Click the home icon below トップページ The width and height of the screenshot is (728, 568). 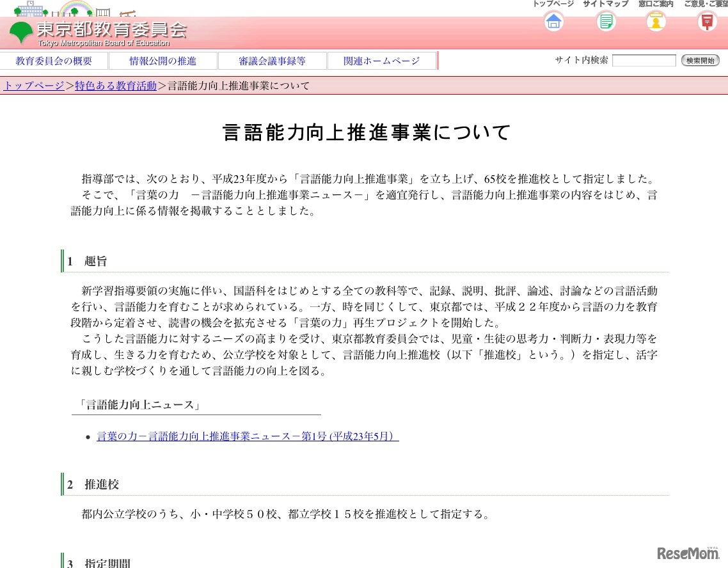[x=553, y=21]
